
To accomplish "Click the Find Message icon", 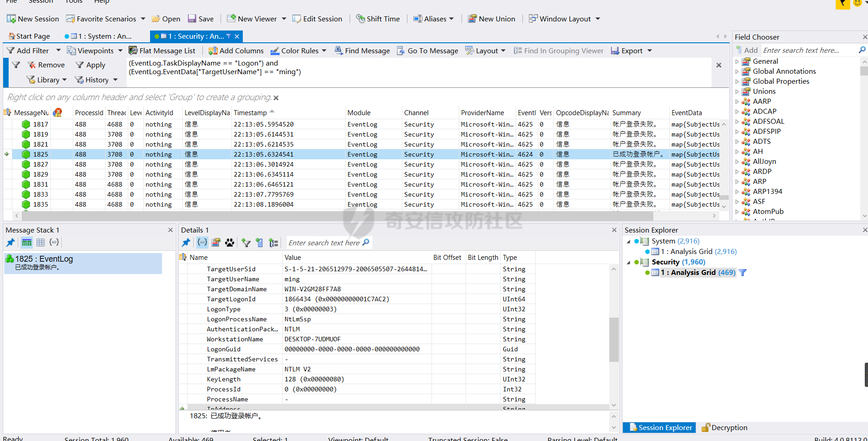I will (x=339, y=51).
